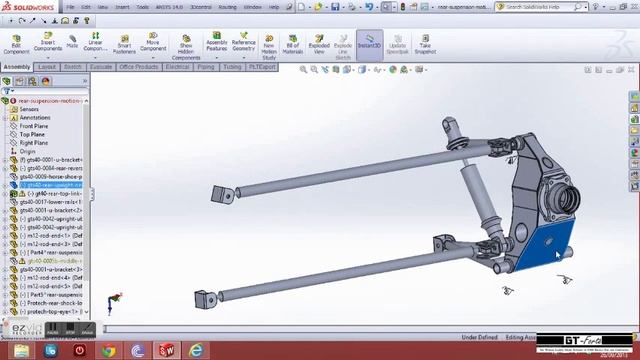The image size is (640, 360).
Task: Open Linear Component Pattern dropdown arrow
Action: coord(95,58)
